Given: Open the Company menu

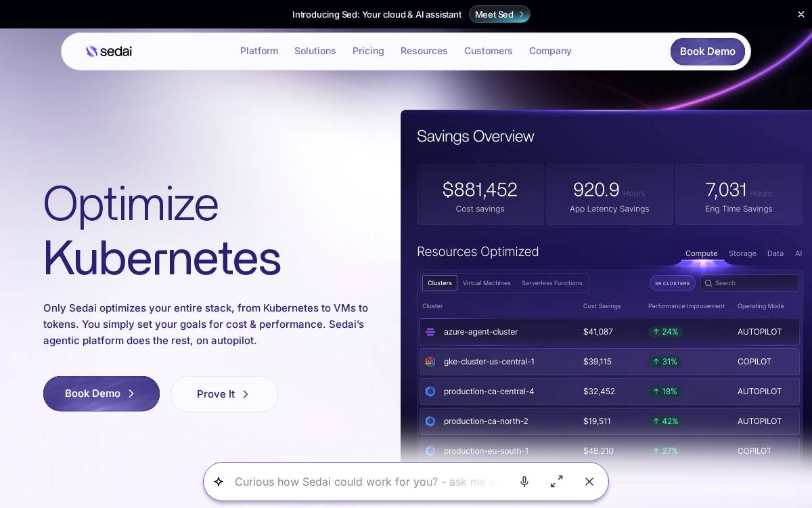Looking at the screenshot, I should [x=550, y=51].
